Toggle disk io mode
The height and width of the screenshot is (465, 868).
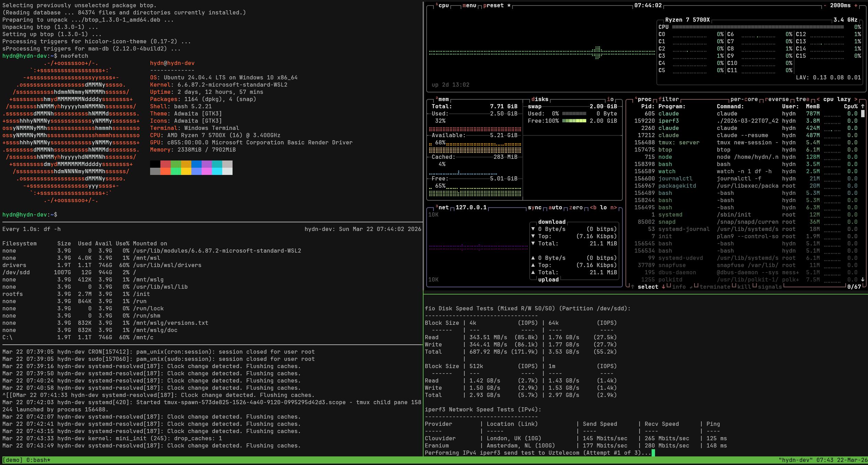coord(610,99)
